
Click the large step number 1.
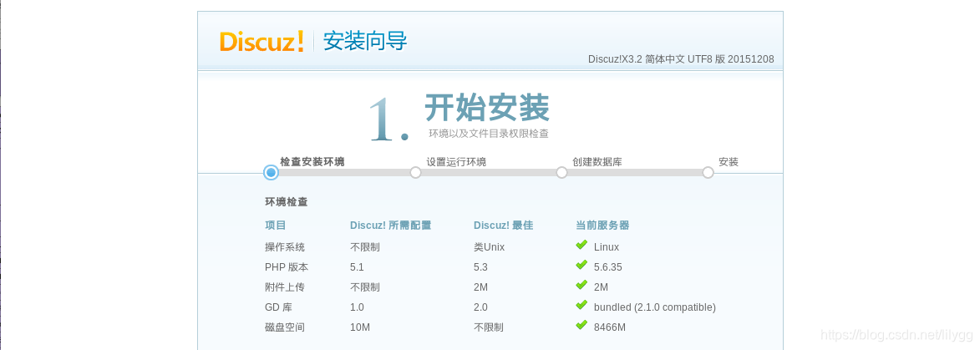point(388,119)
